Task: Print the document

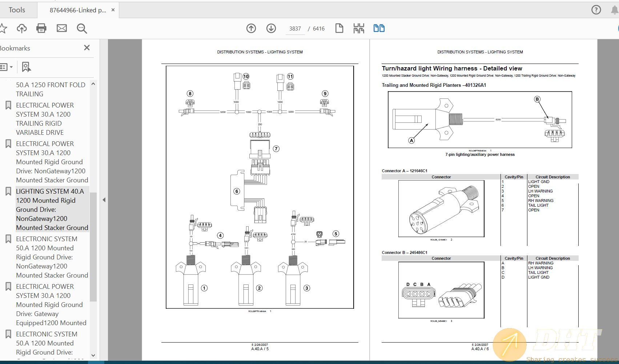Action: 41,28
